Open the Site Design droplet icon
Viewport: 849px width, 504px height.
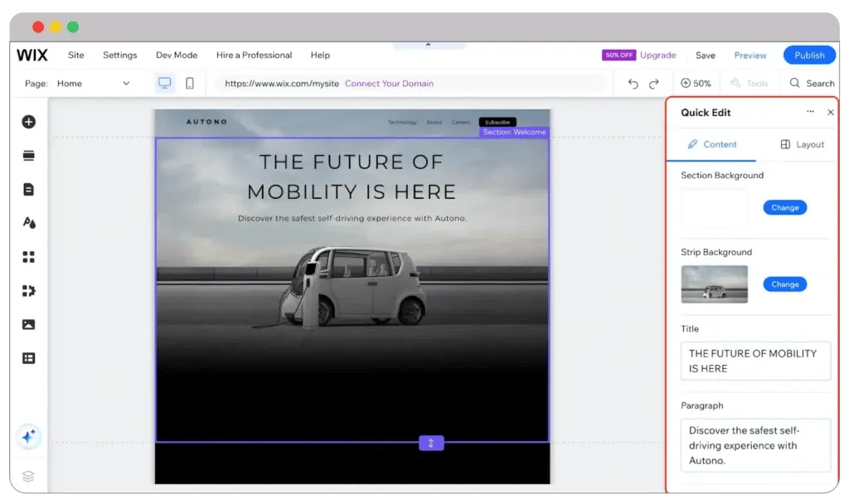[x=28, y=223]
